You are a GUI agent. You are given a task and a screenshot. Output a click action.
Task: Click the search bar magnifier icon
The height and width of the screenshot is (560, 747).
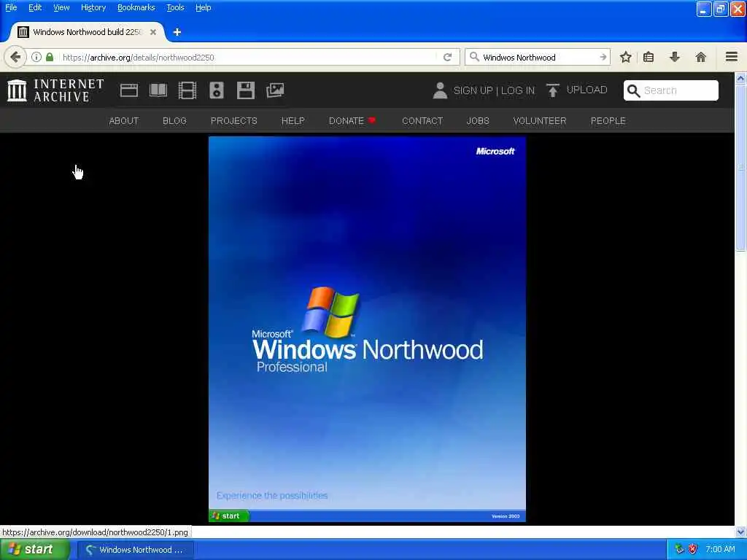(x=474, y=57)
